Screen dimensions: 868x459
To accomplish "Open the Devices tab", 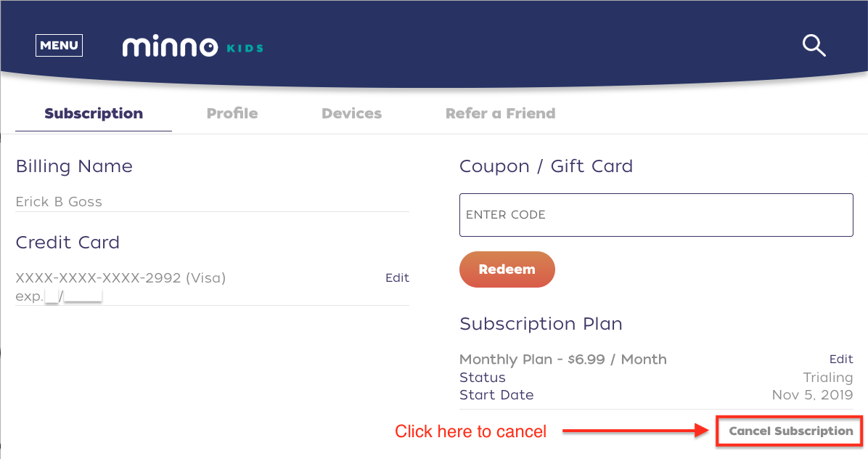I will (351, 113).
